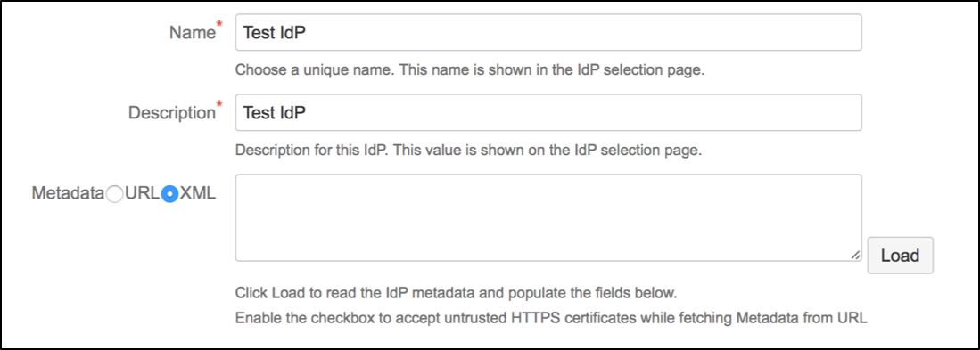The height and width of the screenshot is (350, 980).
Task: Click the Metadata label text
Action: [68, 194]
